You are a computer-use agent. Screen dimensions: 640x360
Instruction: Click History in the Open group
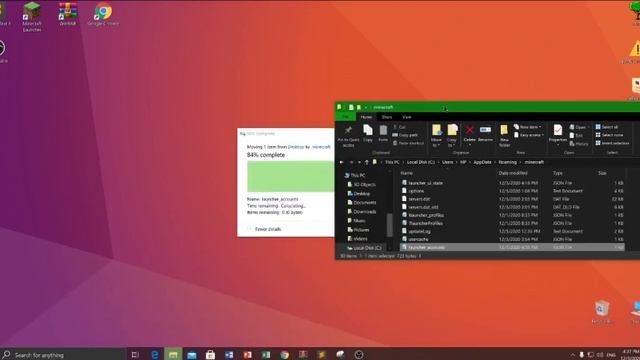579,143
